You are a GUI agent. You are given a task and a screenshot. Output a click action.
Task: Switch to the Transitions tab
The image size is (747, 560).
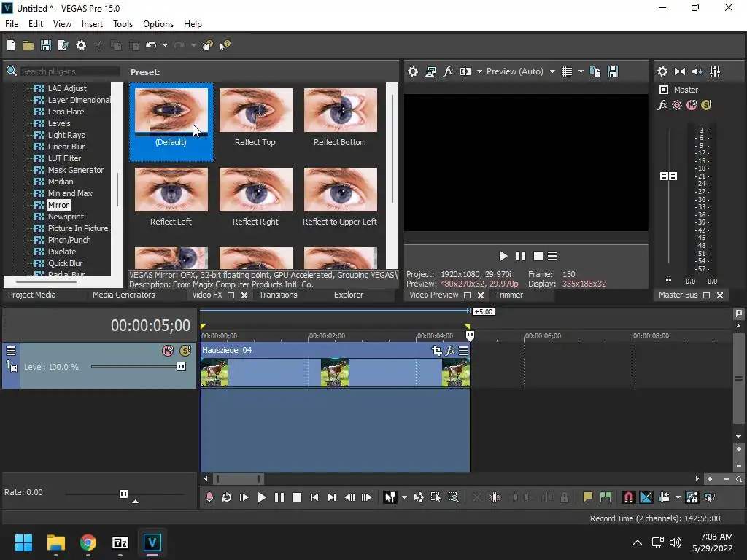[x=278, y=295]
